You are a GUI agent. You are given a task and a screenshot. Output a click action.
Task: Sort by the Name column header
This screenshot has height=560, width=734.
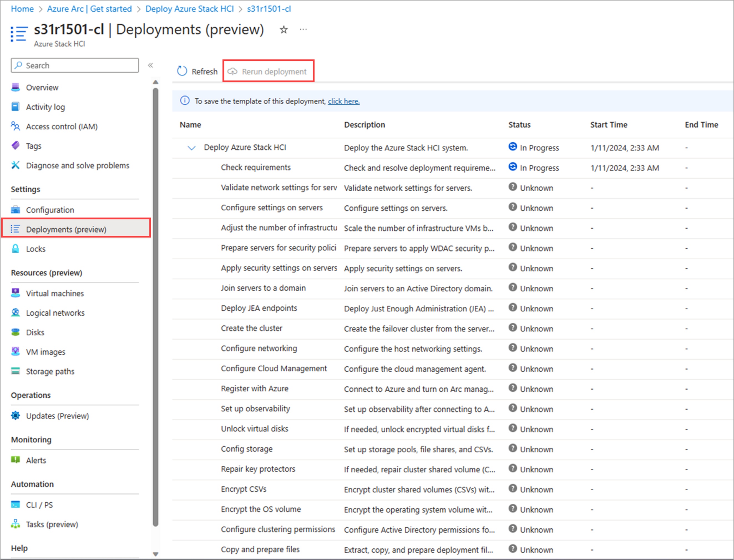(x=191, y=125)
